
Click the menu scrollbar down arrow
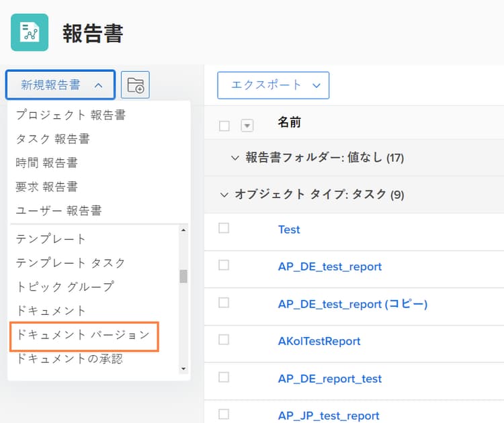[x=183, y=369]
